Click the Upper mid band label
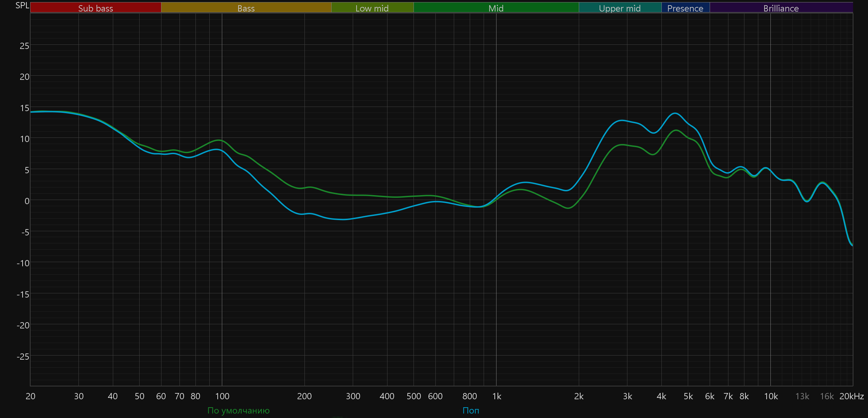The height and width of the screenshot is (418, 868). click(x=620, y=8)
